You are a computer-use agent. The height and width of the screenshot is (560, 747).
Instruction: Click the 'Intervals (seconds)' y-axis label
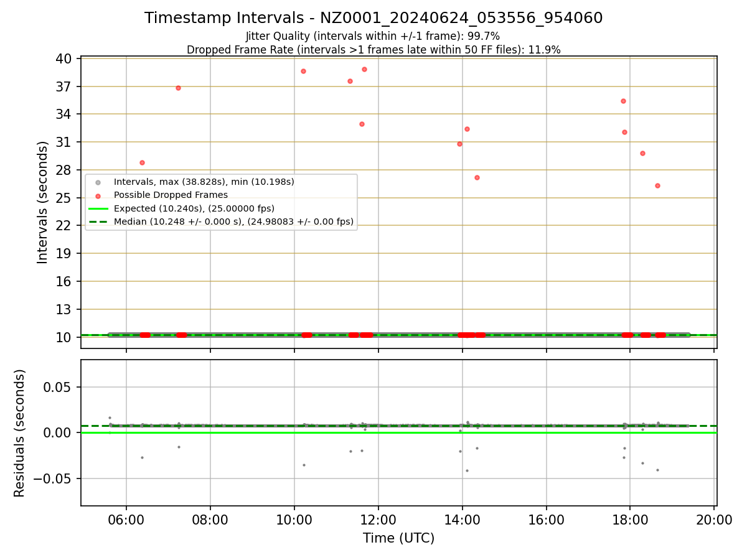[x=43, y=202]
